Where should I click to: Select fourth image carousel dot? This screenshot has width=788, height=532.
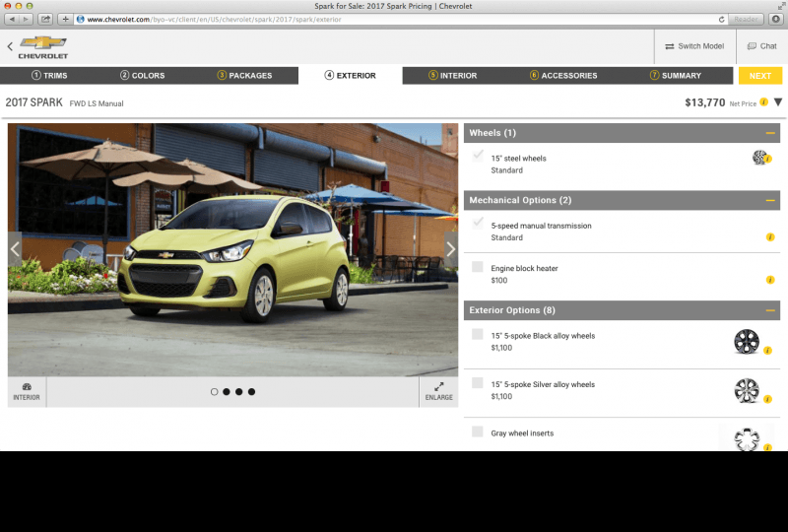tap(252, 392)
